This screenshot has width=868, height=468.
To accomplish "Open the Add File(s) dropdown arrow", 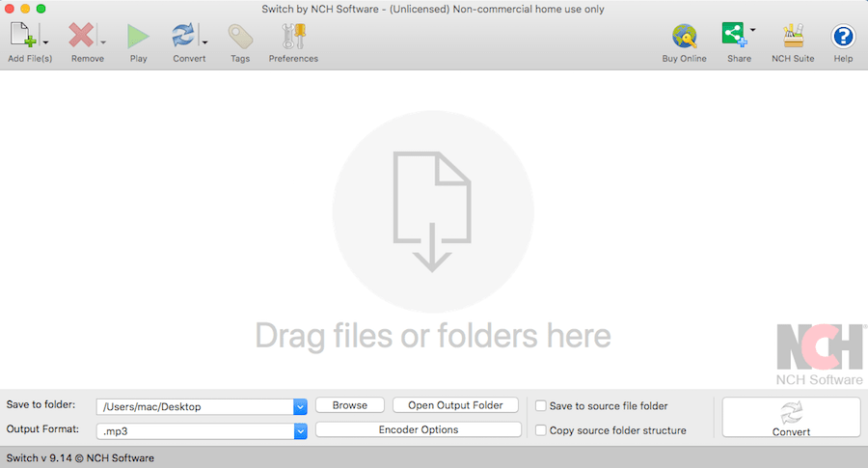I will (x=45, y=42).
